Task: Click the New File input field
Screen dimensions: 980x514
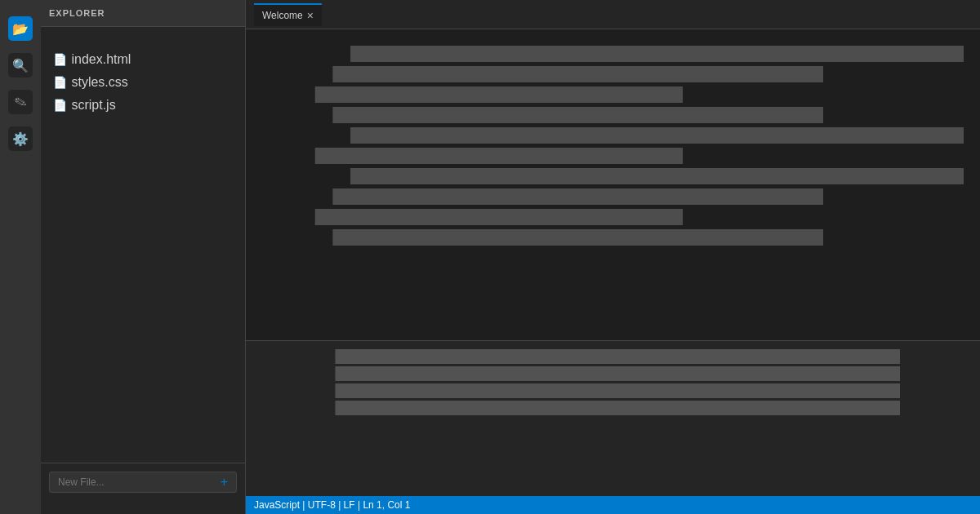Action: [x=122, y=482]
